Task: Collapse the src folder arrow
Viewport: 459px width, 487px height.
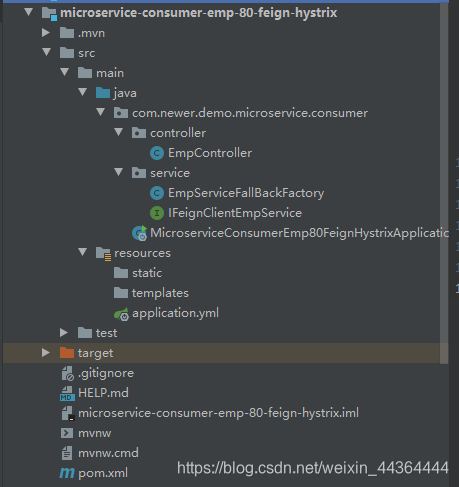Action: pyautogui.click(x=47, y=52)
